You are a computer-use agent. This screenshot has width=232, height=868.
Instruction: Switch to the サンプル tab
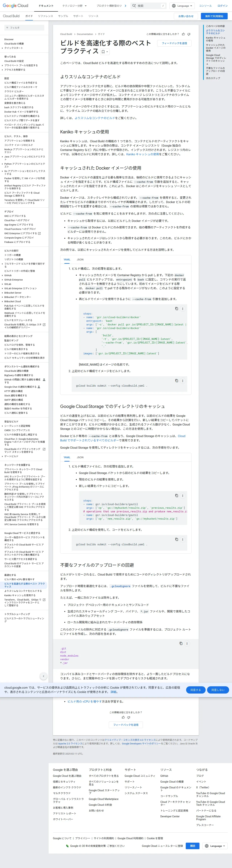(x=63, y=16)
